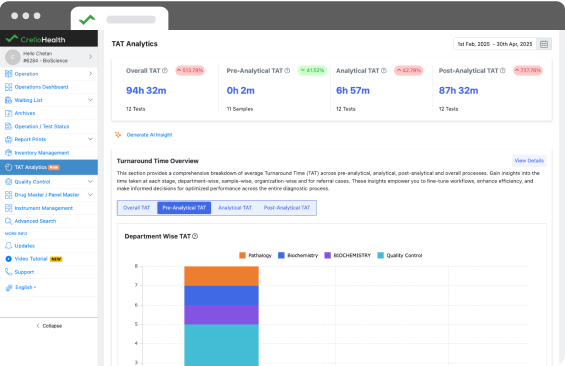Screen dimensions: 565x366
Task: Expand the Operation menu chevron
Action: [x=90, y=73]
